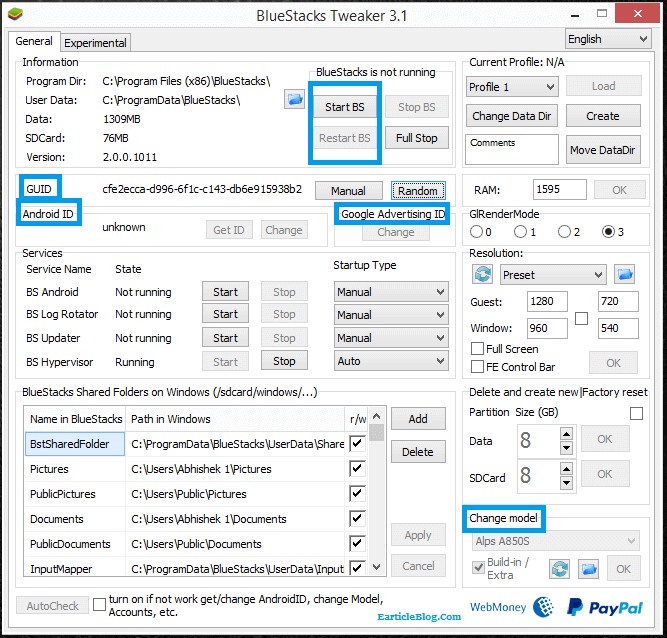Open the User Data folder icon
The image size is (667, 638).
pyautogui.click(x=294, y=99)
